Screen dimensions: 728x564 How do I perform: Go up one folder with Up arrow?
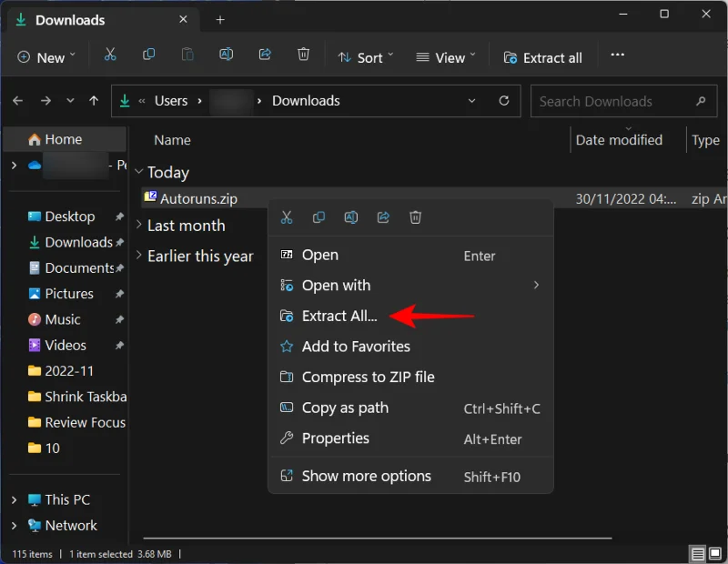click(x=93, y=102)
